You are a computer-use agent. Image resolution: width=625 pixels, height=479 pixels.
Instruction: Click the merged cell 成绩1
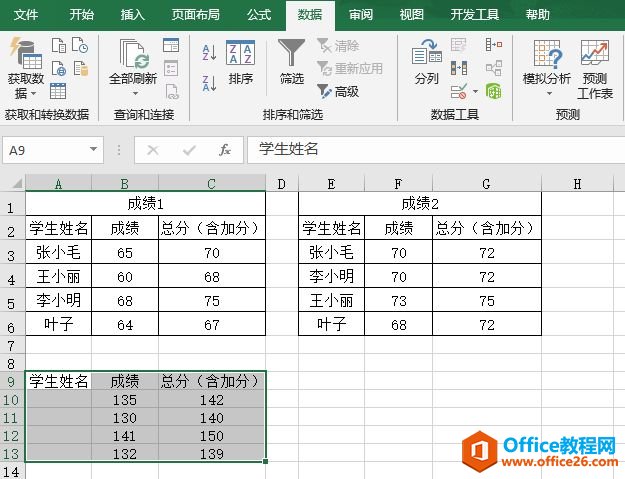click(x=145, y=204)
